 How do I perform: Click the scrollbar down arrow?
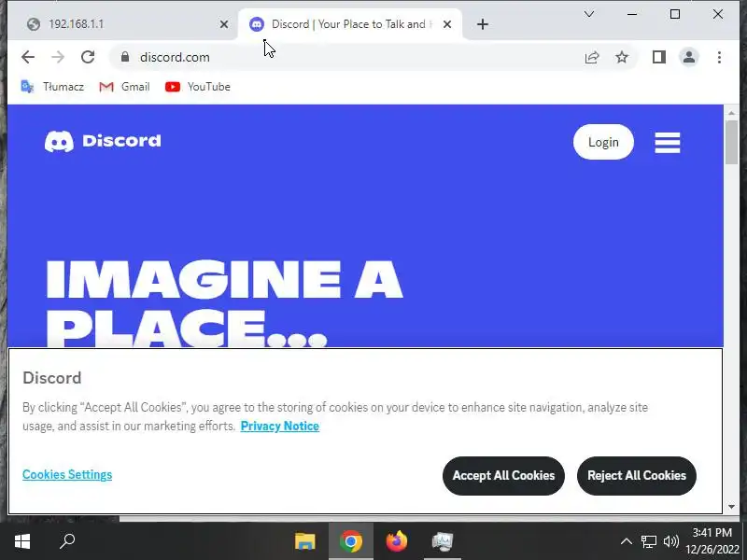click(731, 507)
